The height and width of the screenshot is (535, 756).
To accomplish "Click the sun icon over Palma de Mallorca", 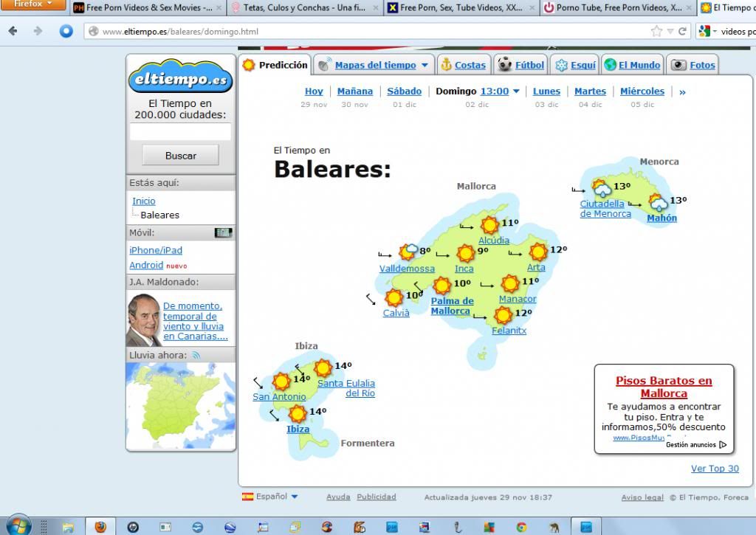I will (442, 286).
